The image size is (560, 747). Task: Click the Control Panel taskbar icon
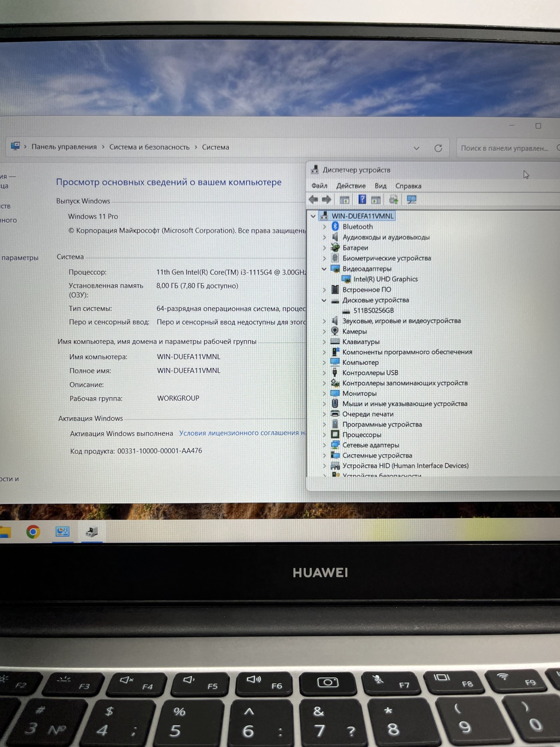[62, 531]
